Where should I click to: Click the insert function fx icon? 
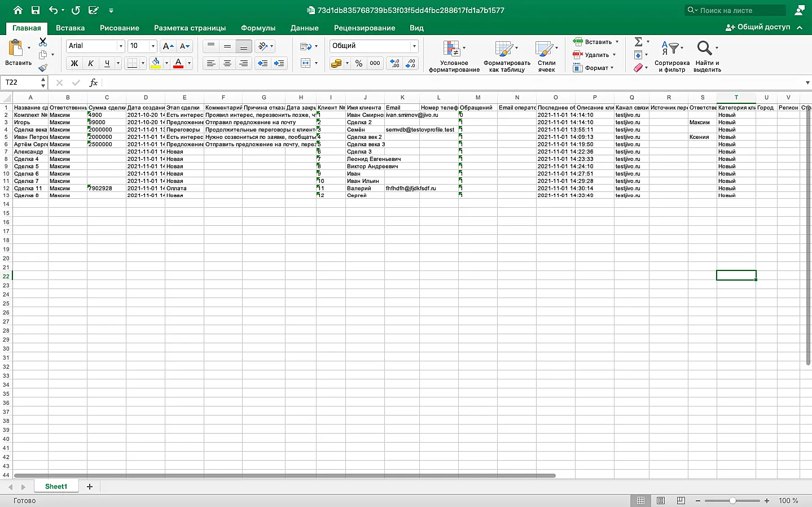pyautogui.click(x=94, y=82)
